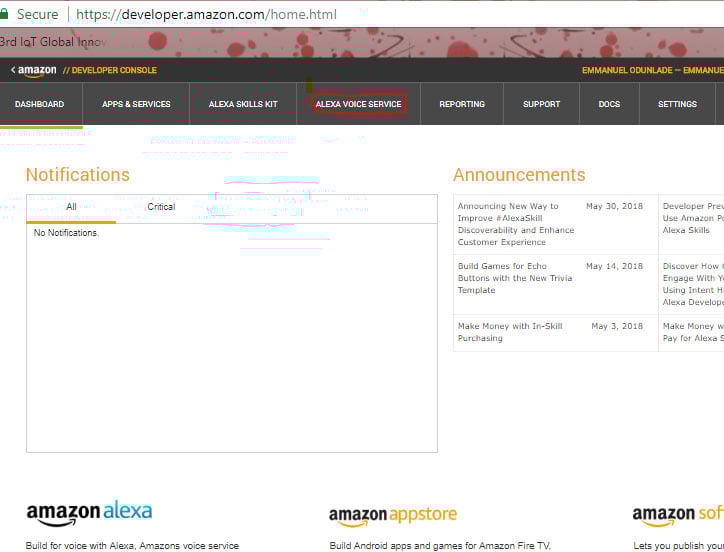Image resolution: width=724 pixels, height=552 pixels.
Task: Click the Emmanuel Odunlade account name
Action: point(653,70)
